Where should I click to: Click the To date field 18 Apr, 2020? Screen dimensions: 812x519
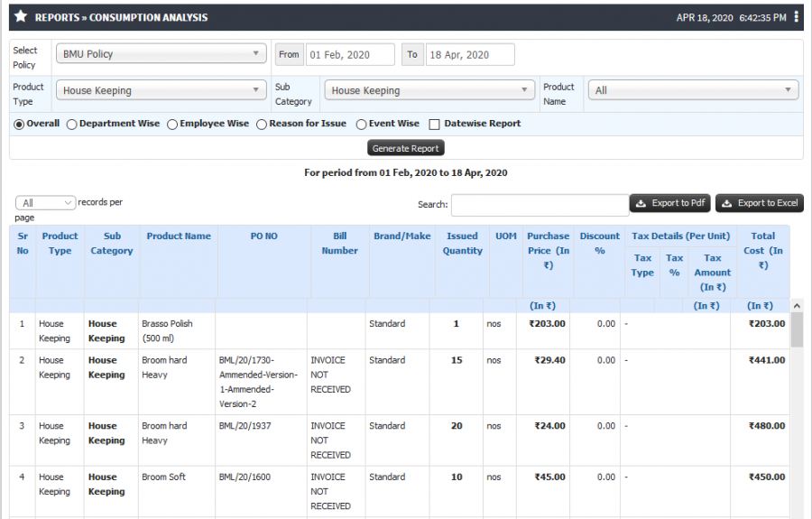[x=470, y=54]
